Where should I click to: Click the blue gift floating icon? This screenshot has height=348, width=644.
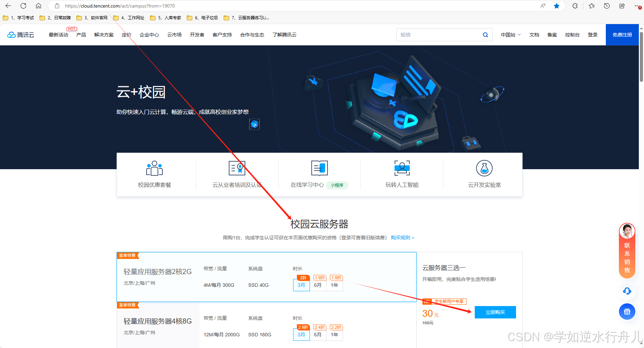tap(627, 312)
